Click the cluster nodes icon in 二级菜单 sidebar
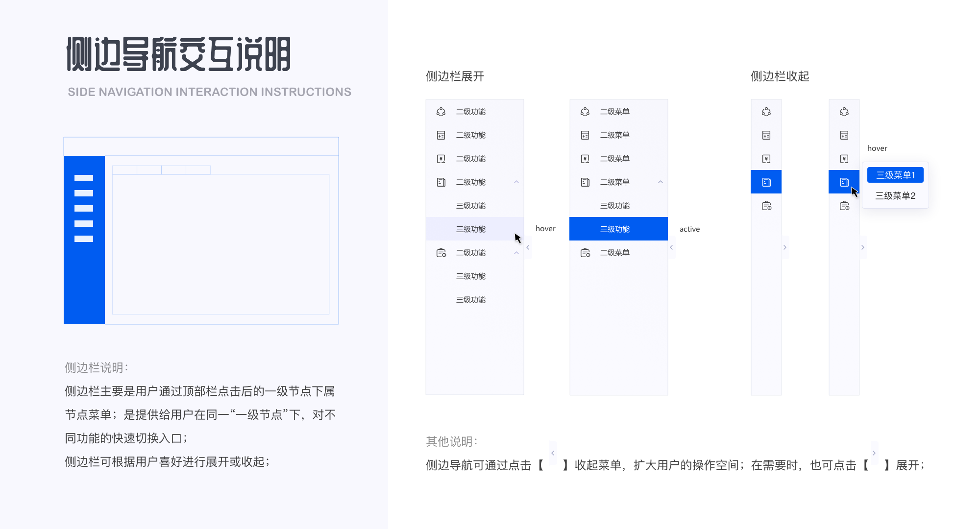The width and height of the screenshot is (980, 529). coord(585,112)
